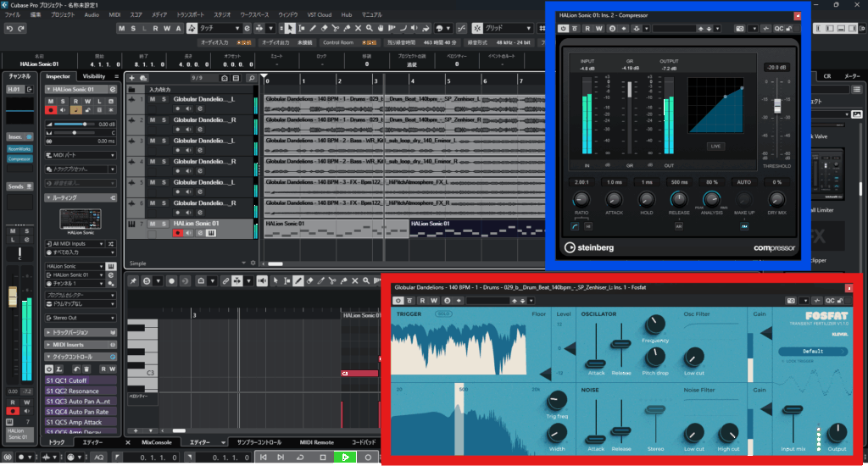Select the Object Selection arrow tool

click(x=291, y=28)
